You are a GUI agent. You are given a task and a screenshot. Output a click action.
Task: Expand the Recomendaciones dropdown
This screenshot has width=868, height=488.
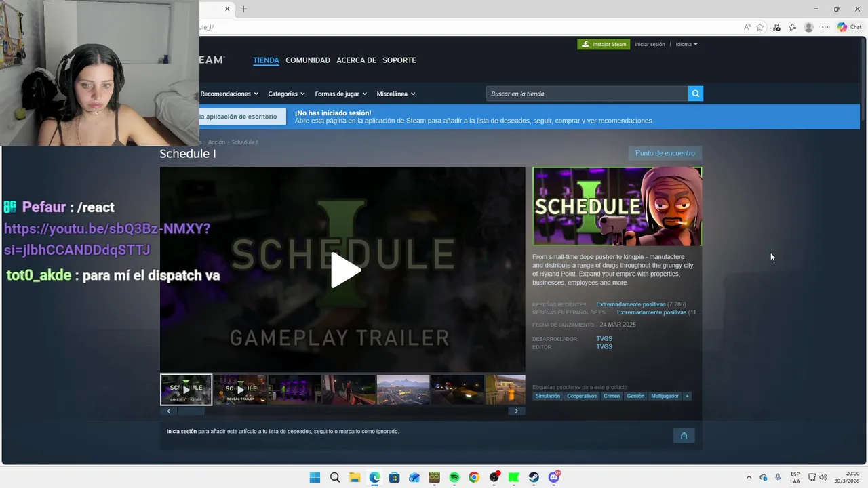[229, 94]
